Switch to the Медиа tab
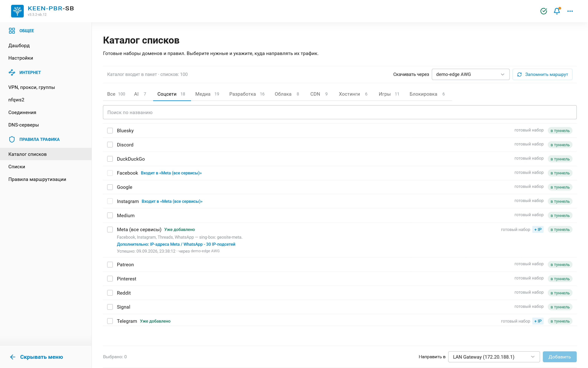 [x=207, y=94]
